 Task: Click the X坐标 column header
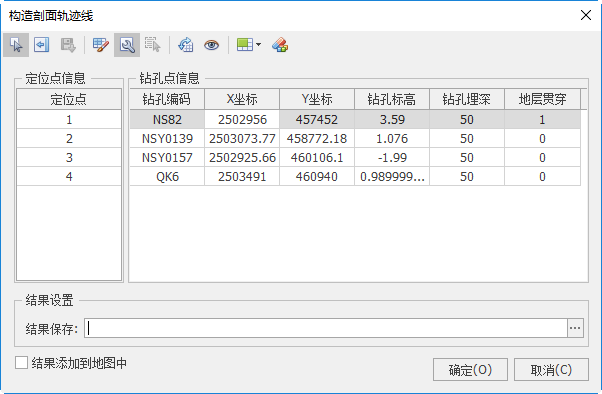[242, 99]
